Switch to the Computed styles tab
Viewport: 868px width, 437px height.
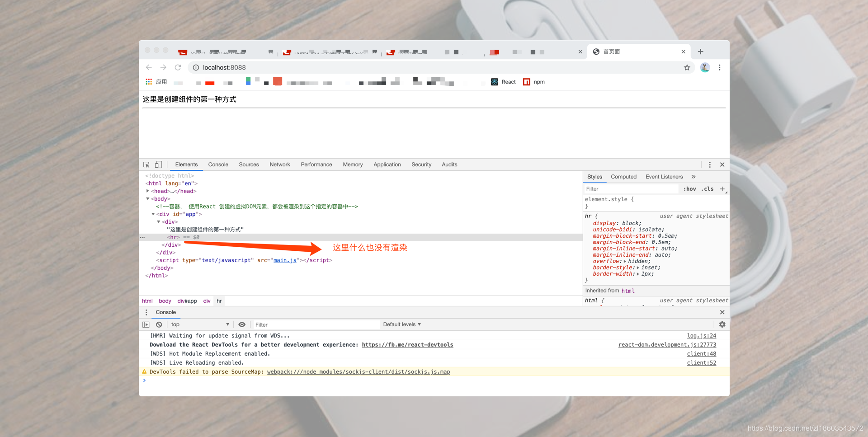pyautogui.click(x=623, y=177)
